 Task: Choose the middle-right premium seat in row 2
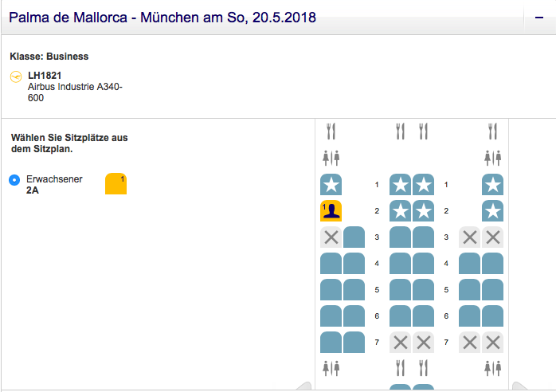pos(424,211)
